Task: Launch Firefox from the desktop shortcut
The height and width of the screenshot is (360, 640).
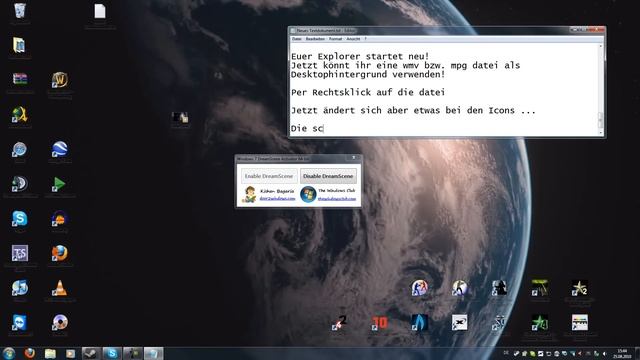Action: (60, 253)
